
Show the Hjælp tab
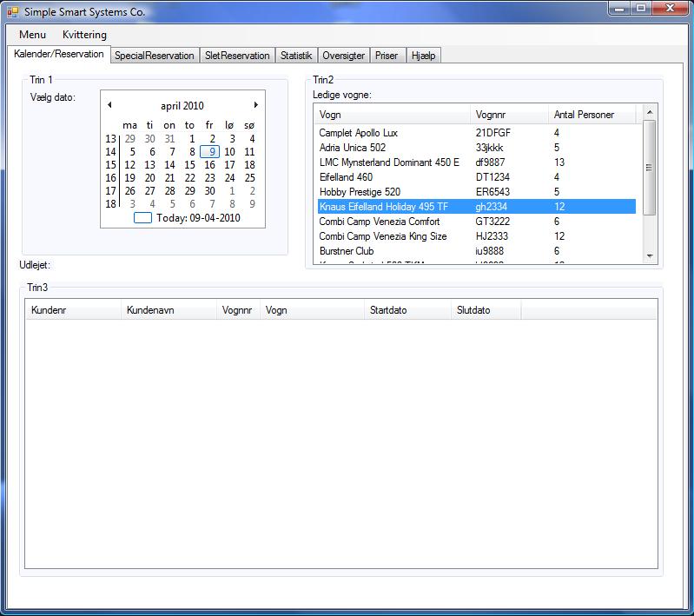pos(423,56)
